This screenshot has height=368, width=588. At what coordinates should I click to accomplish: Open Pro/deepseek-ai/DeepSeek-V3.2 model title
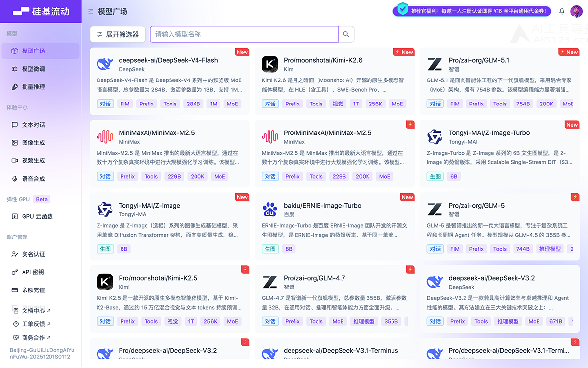tap(168, 351)
